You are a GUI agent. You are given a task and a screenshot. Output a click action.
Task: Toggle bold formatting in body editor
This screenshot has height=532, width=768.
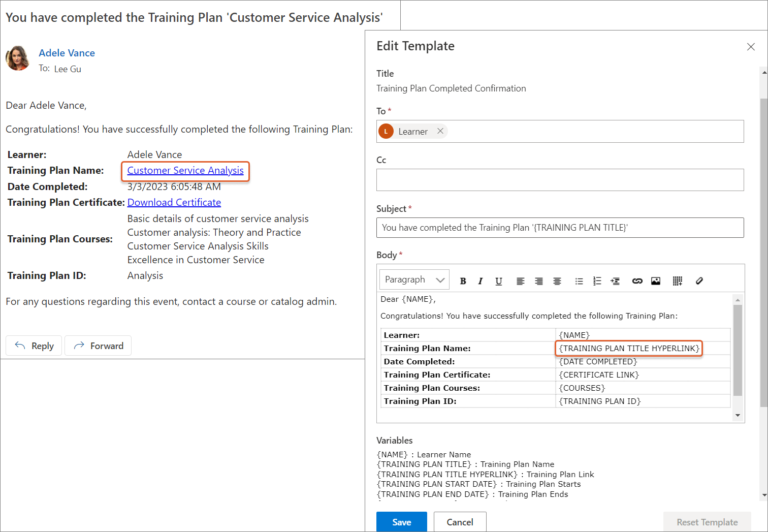pos(463,281)
